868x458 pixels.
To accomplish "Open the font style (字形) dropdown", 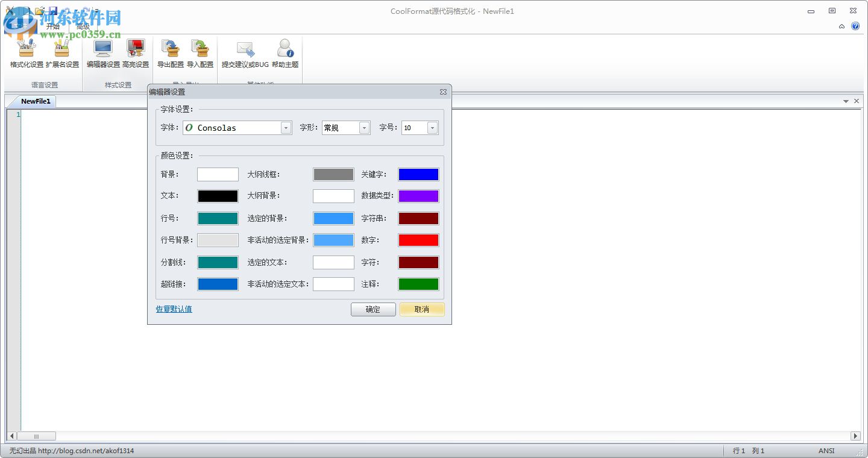I will point(364,127).
